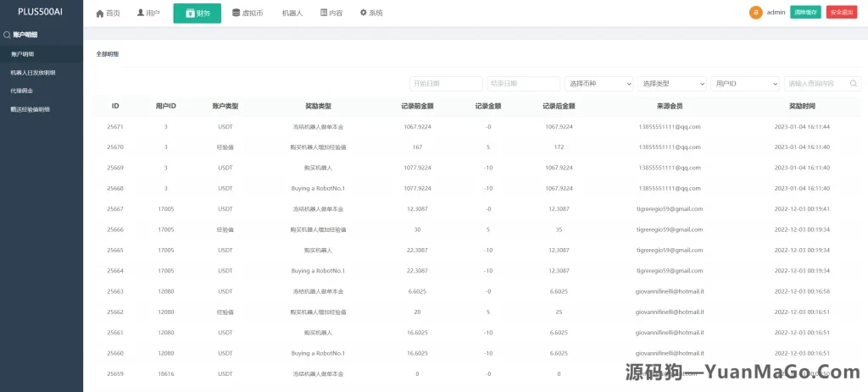The width and height of the screenshot is (868, 392).
Task: Click giovannifinelli@hotmail.it in row 25662
Action: [670, 312]
